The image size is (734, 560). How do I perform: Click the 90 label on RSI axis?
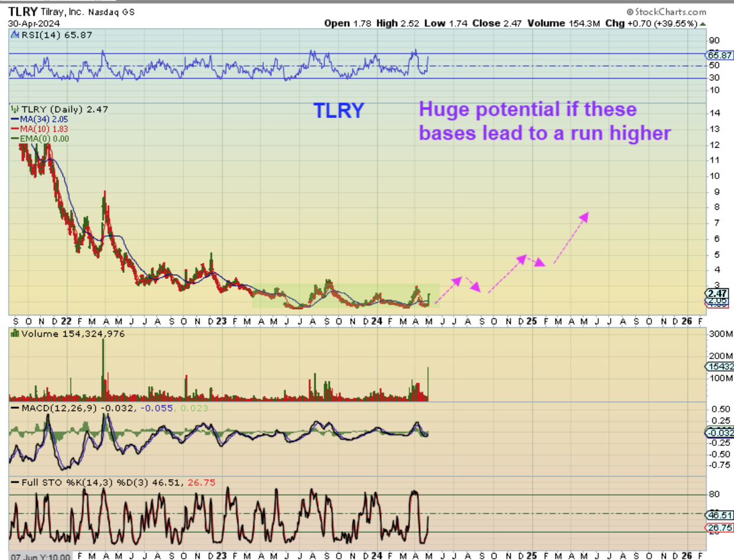tap(715, 40)
